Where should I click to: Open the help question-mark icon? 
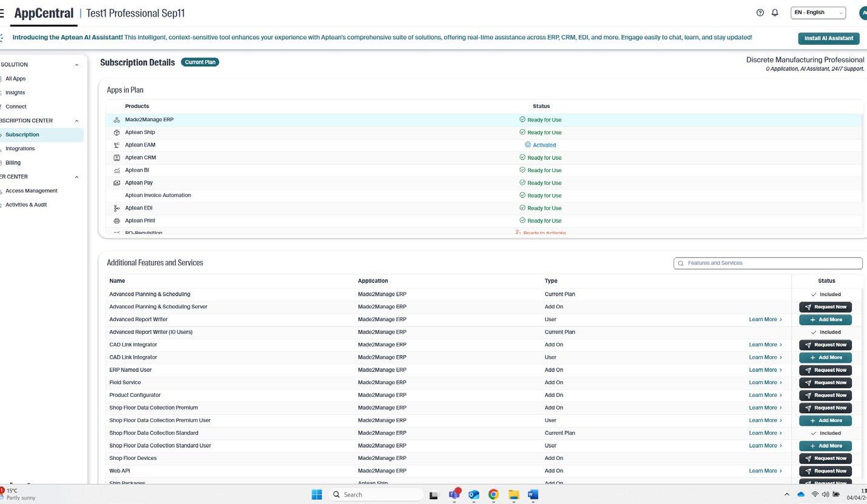(x=760, y=13)
